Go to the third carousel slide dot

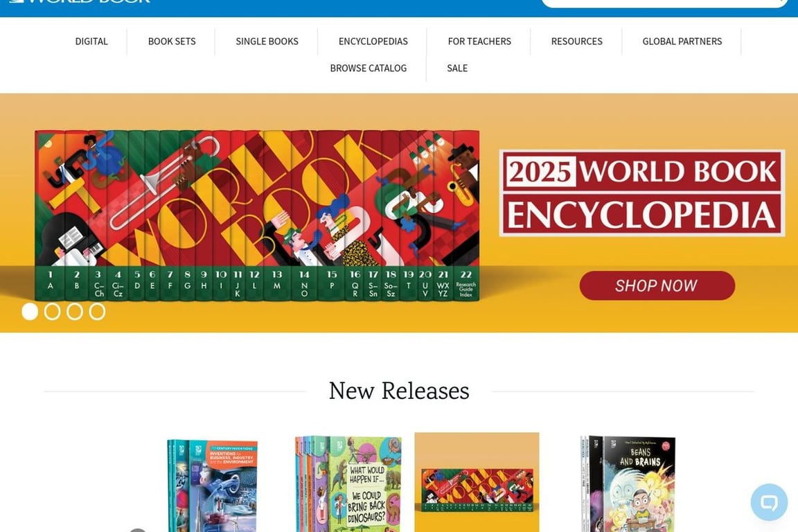(75, 312)
